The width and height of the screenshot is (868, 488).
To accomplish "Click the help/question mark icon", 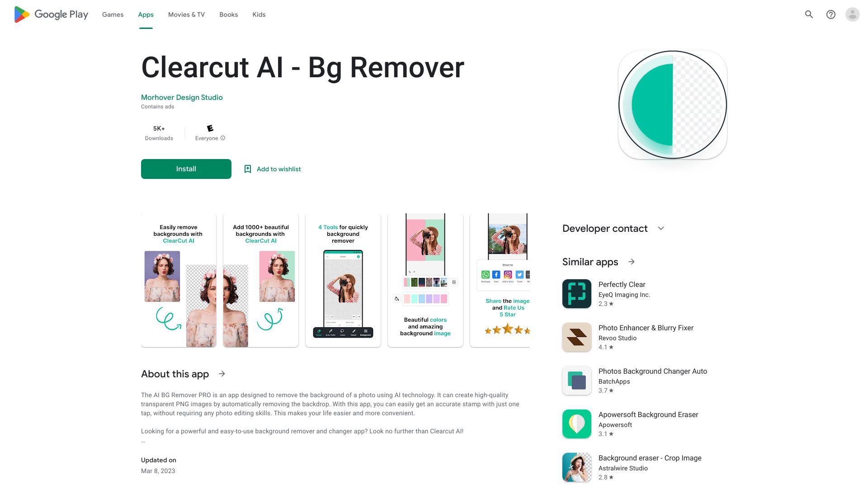I will (x=830, y=14).
